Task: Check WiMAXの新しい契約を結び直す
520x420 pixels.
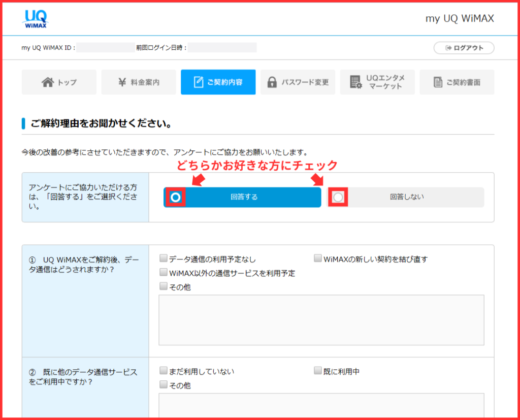Action: click(x=318, y=258)
